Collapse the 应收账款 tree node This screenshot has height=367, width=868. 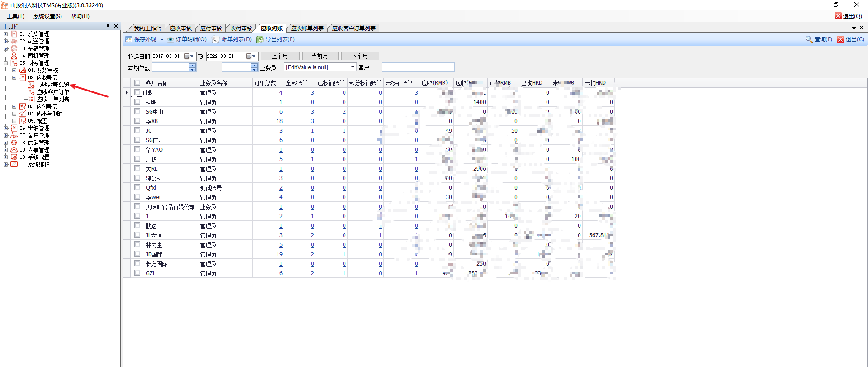click(14, 77)
